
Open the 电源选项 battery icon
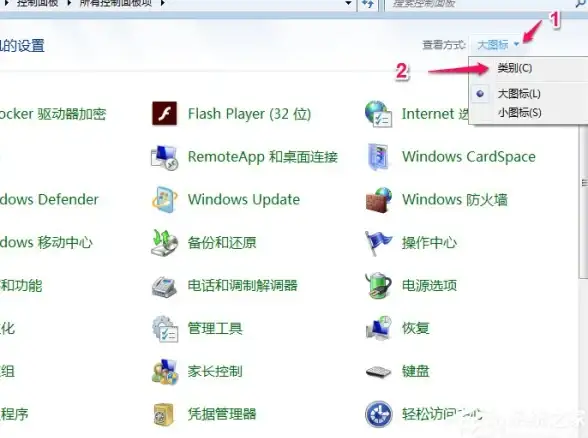[x=378, y=286]
